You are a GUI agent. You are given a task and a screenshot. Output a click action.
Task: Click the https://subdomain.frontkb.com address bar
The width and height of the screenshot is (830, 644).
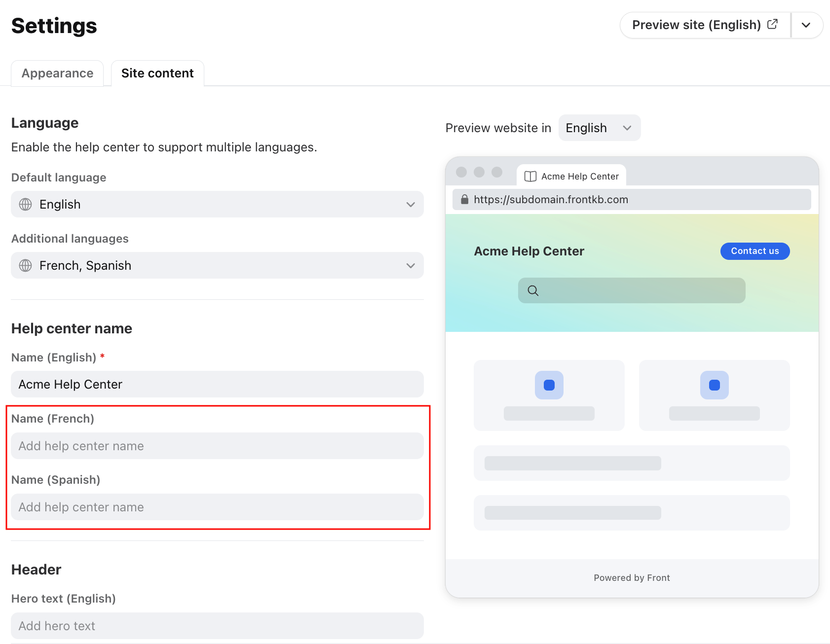tap(632, 199)
